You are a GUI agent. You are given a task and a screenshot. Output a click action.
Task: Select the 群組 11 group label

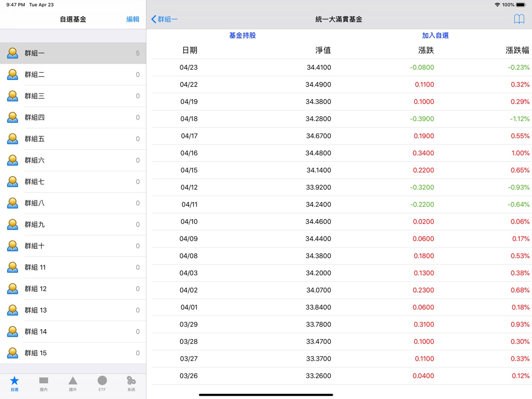(35, 268)
